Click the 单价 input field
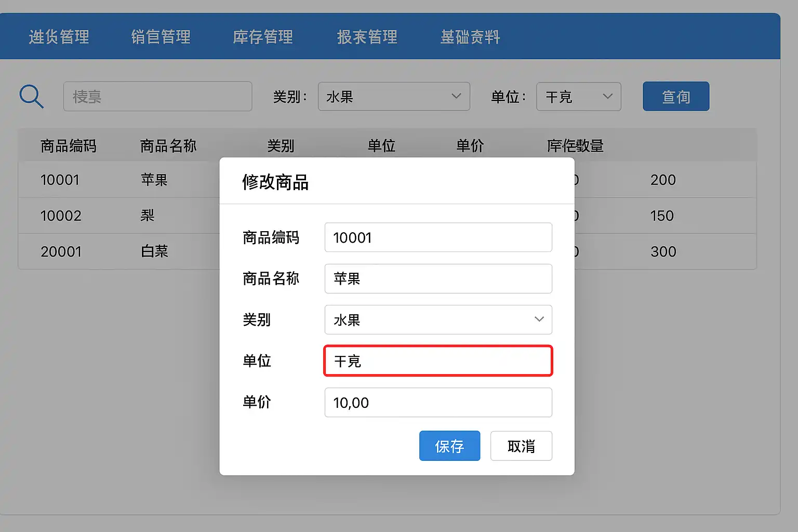Image resolution: width=798 pixels, height=532 pixels. coord(438,403)
